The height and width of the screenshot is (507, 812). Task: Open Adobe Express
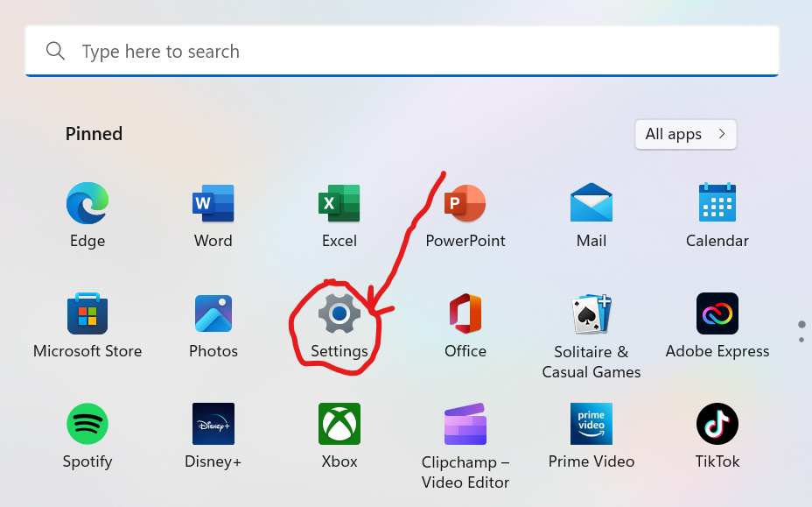[717, 313]
